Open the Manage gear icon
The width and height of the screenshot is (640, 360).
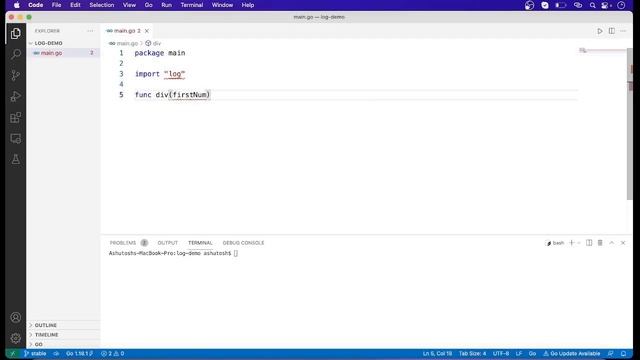tap(16, 338)
